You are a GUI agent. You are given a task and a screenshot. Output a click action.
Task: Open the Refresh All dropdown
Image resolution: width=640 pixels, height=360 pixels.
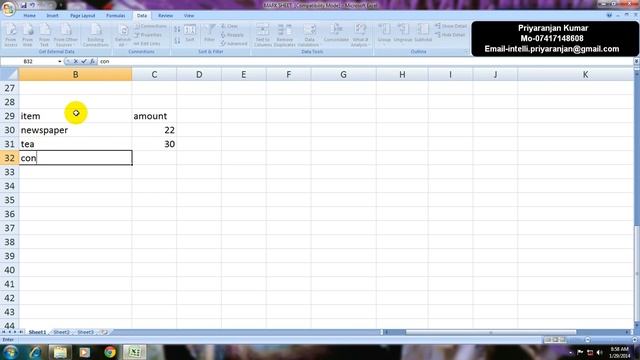tap(122, 35)
